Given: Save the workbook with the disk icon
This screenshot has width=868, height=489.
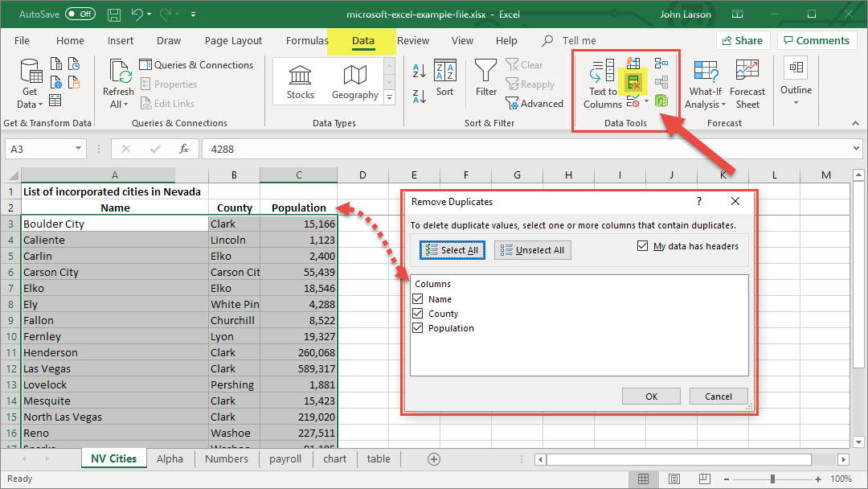Looking at the screenshot, I should pos(114,14).
